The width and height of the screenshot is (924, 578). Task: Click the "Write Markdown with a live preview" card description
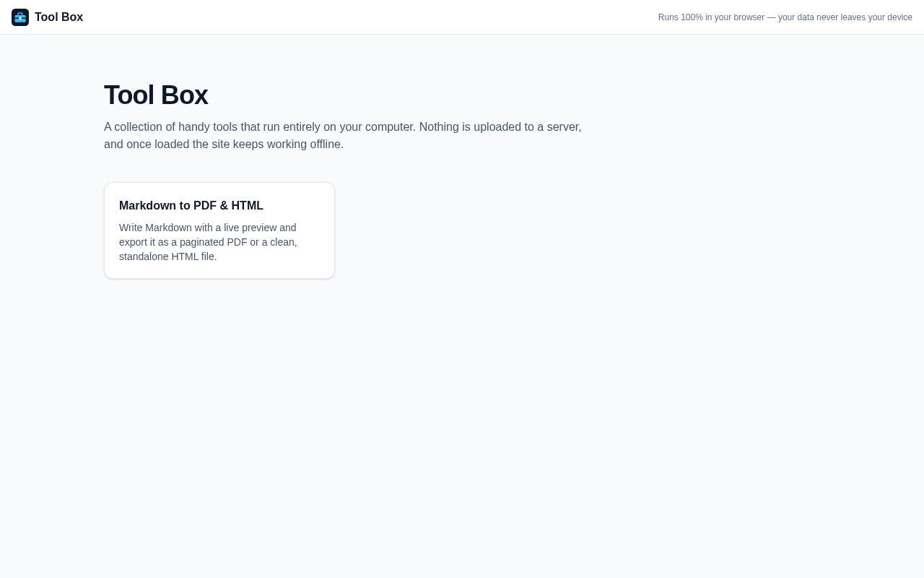point(219,242)
